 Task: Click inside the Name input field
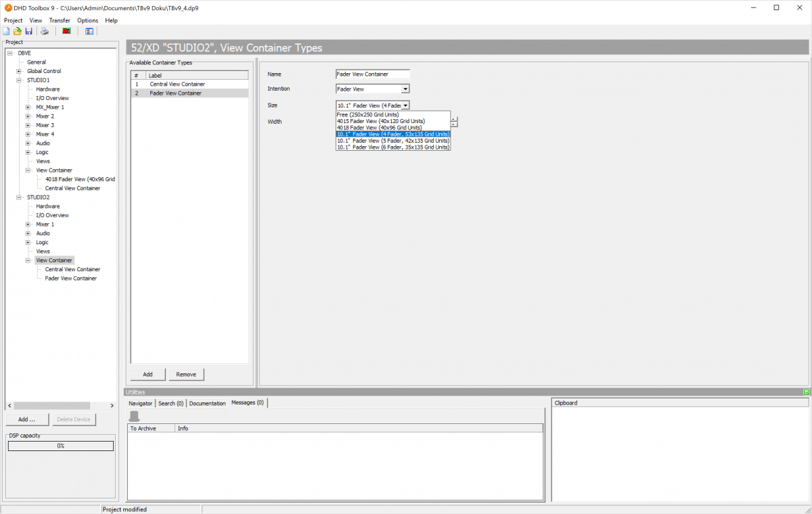tap(373, 74)
